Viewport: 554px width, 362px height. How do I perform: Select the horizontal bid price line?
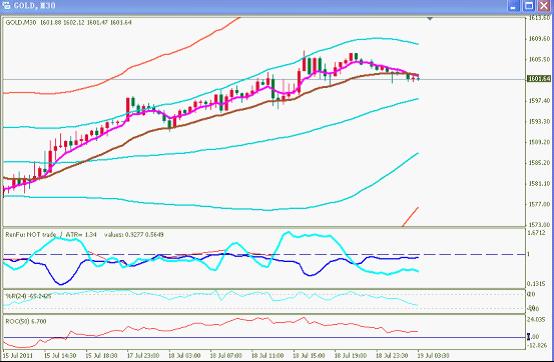(x=264, y=79)
